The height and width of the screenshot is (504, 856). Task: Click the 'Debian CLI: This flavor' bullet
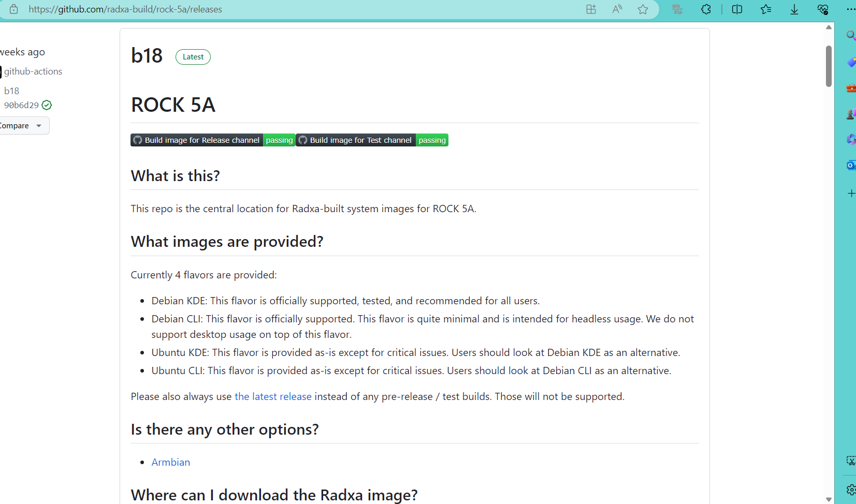coord(423,327)
